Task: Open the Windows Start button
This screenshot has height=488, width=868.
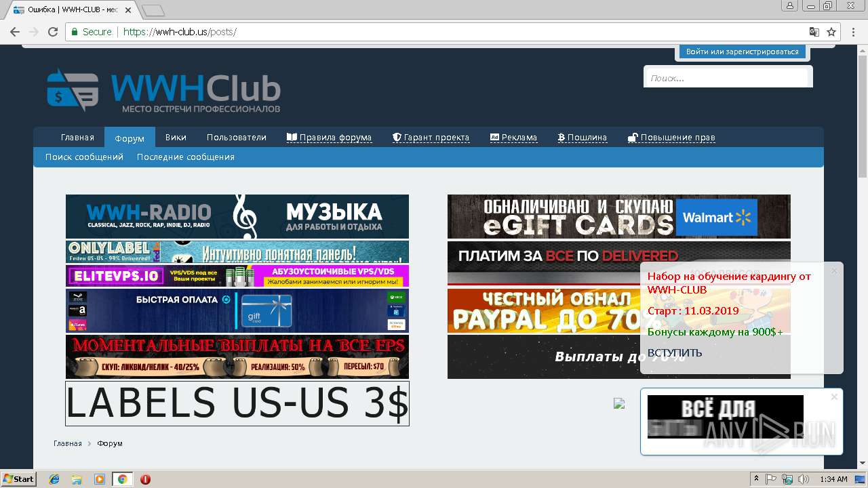Action: click(18, 479)
